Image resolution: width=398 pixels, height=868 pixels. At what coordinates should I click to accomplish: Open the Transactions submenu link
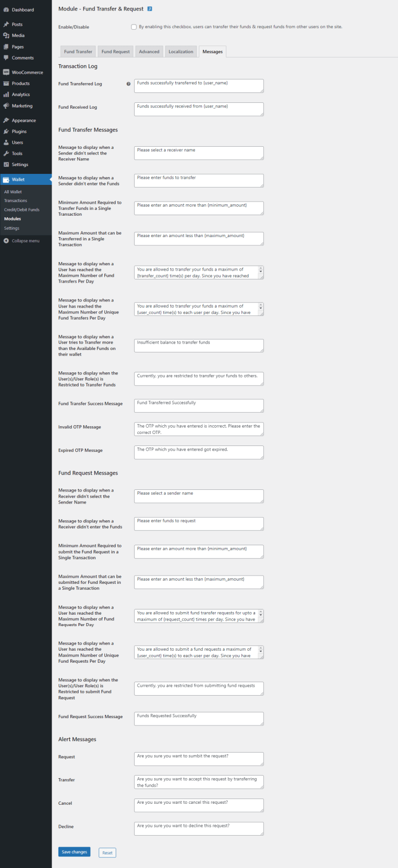[16, 201]
